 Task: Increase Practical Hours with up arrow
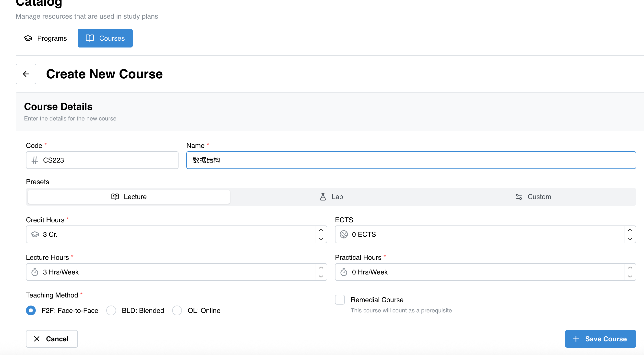pos(630,268)
